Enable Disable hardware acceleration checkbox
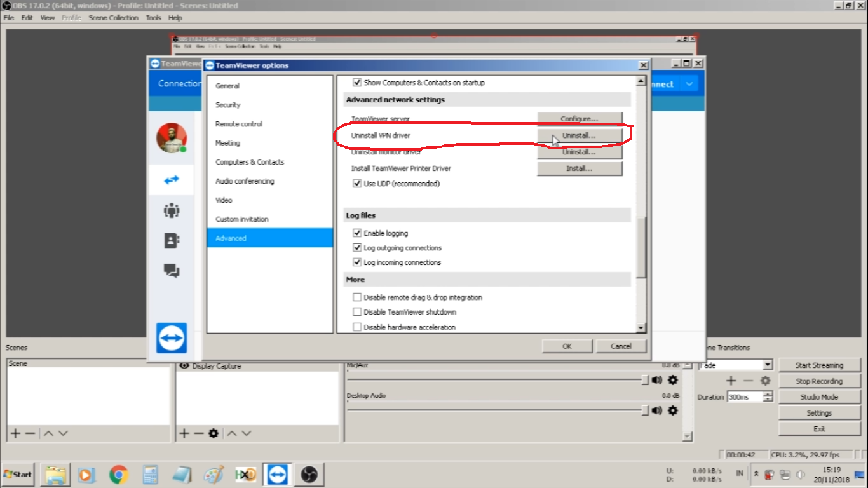 point(357,327)
